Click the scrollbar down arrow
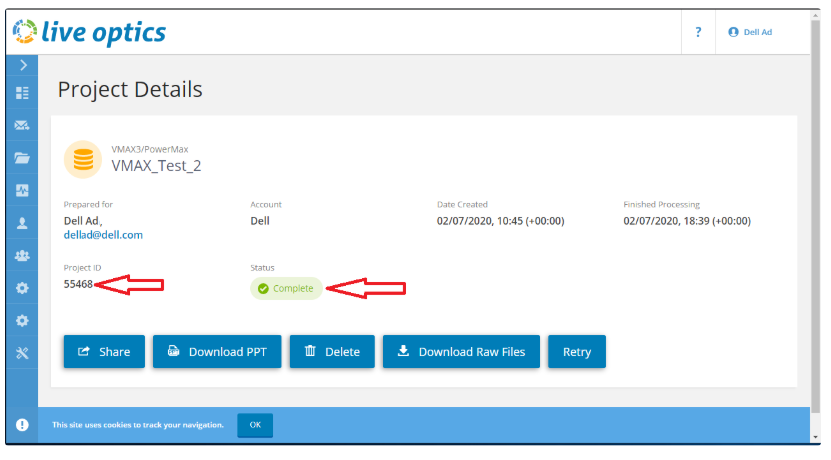831x460 pixels. click(x=815, y=437)
